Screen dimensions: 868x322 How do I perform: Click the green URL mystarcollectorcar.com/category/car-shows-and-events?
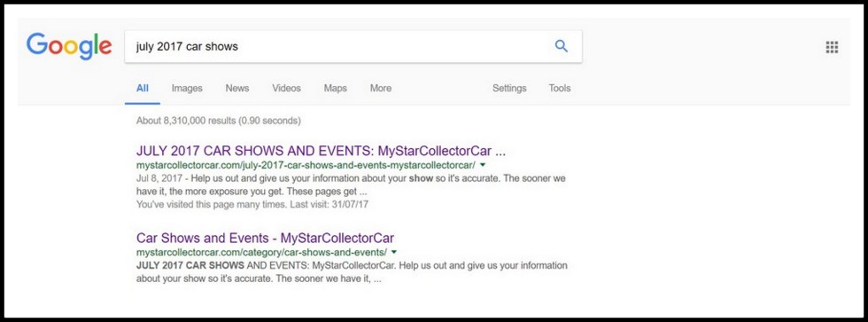click(261, 252)
